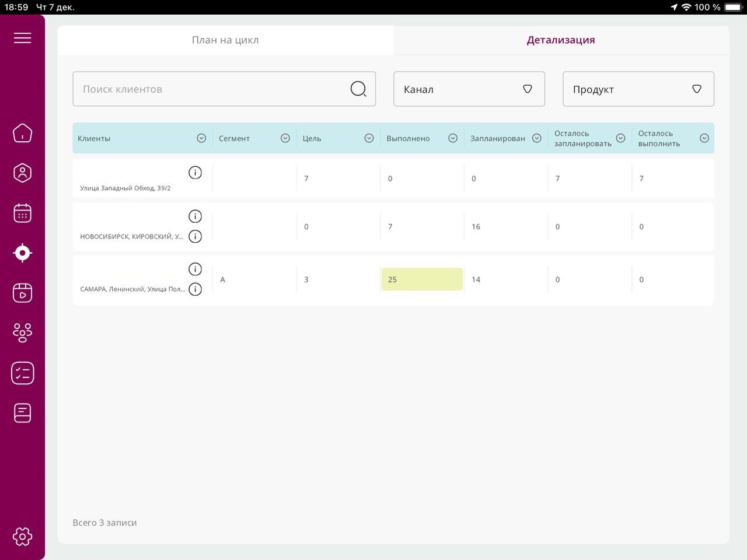This screenshot has width=747, height=560.
Task: Open the checklist tasks icon in the sidebar
Action: point(22,373)
